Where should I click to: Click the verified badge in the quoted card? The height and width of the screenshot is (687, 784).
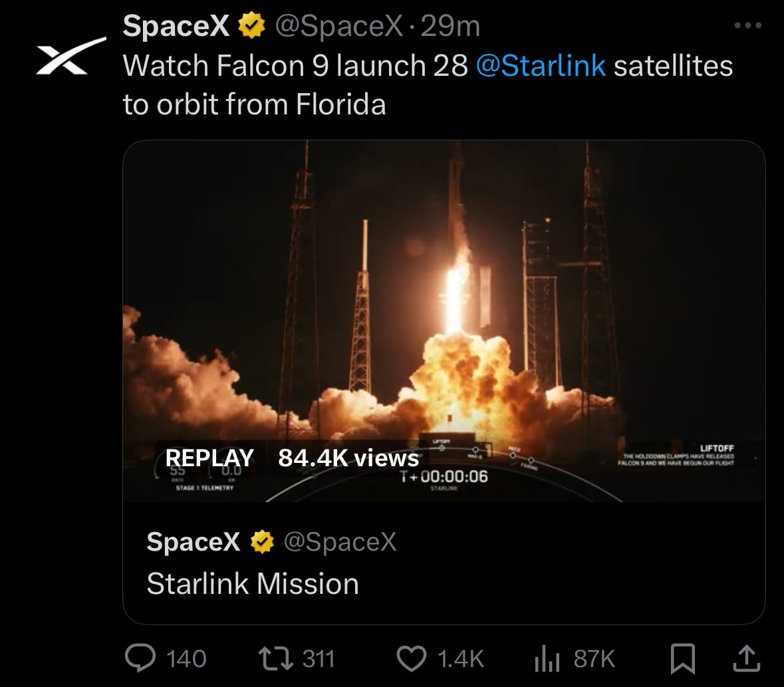[x=262, y=542]
